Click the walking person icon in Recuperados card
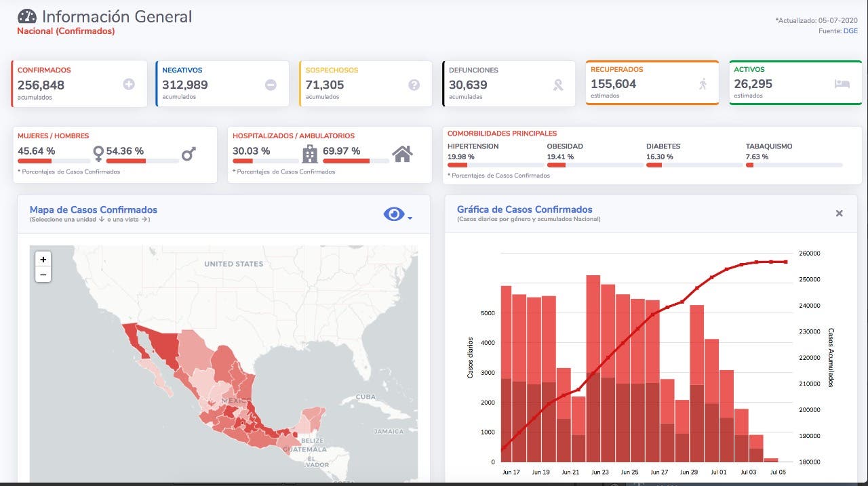Viewport: 868px width, 486px height. pos(703,84)
